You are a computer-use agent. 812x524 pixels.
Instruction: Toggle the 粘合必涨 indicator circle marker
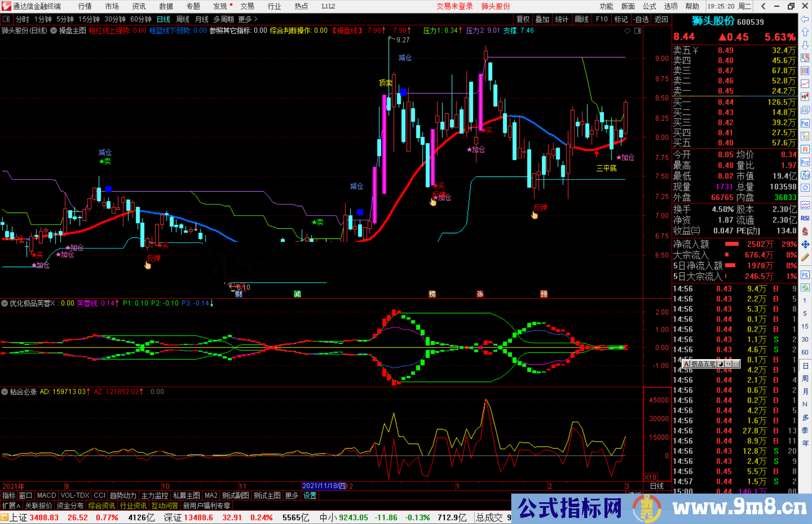click(x=5, y=391)
